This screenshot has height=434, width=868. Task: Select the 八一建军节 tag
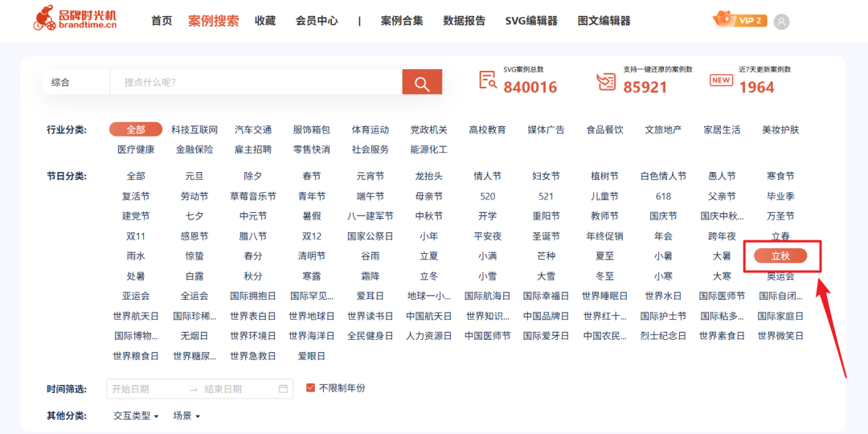click(x=371, y=216)
